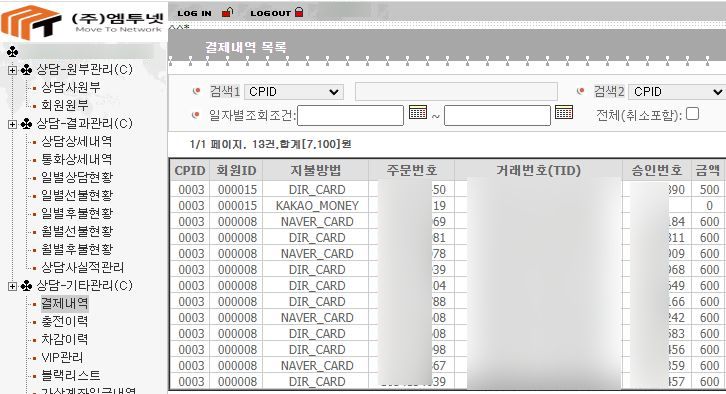The width and height of the screenshot is (726, 394).
Task: Click the 검색1 search text field
Action: 456,92
